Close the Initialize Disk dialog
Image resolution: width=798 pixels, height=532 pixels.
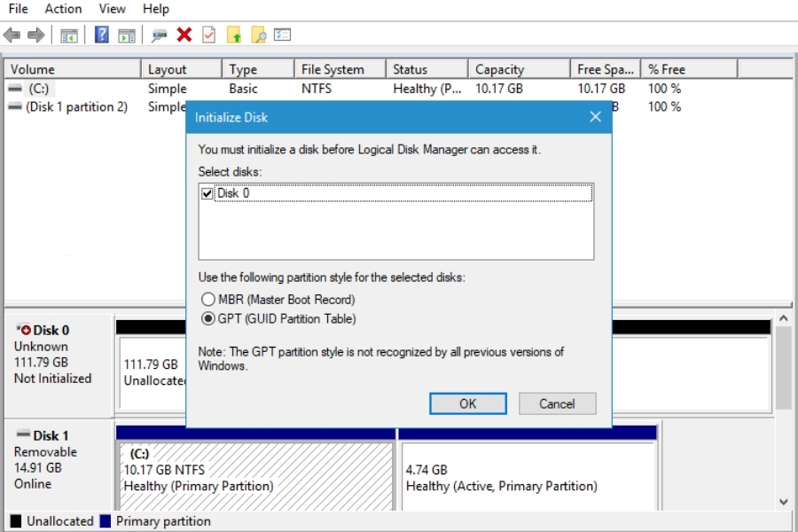[x=595, y=117]
